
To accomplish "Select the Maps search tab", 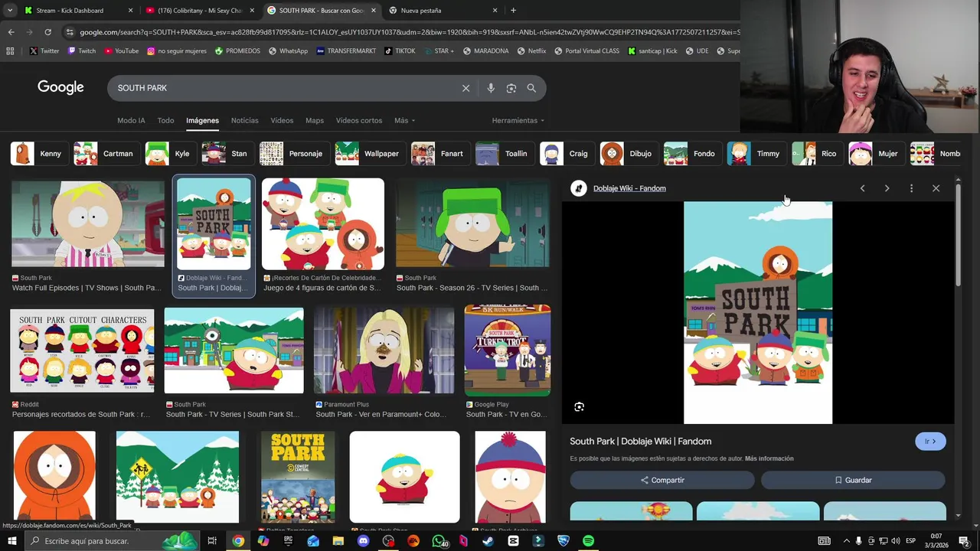I will point(315,121).
